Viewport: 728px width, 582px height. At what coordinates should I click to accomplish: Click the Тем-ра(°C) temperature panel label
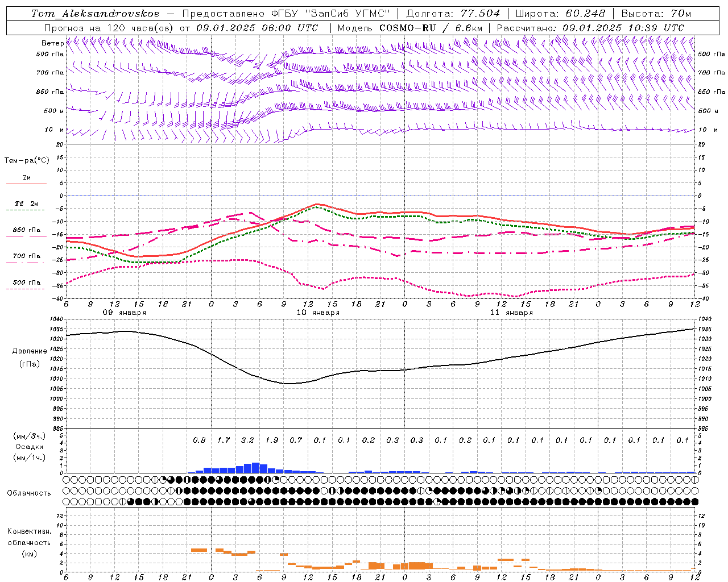[x=27, y=161]
